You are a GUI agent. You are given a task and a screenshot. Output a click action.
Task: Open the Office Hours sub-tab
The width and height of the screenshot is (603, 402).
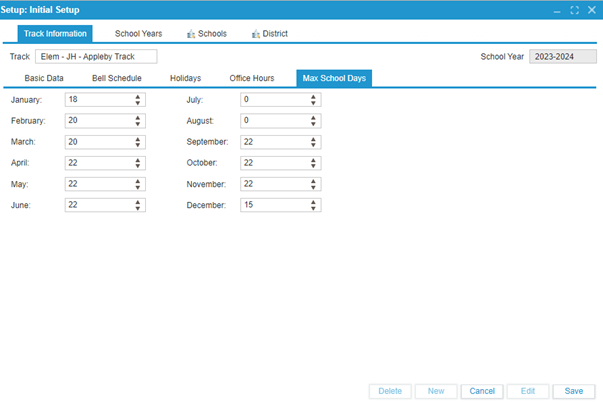click(x=251, y=78)
